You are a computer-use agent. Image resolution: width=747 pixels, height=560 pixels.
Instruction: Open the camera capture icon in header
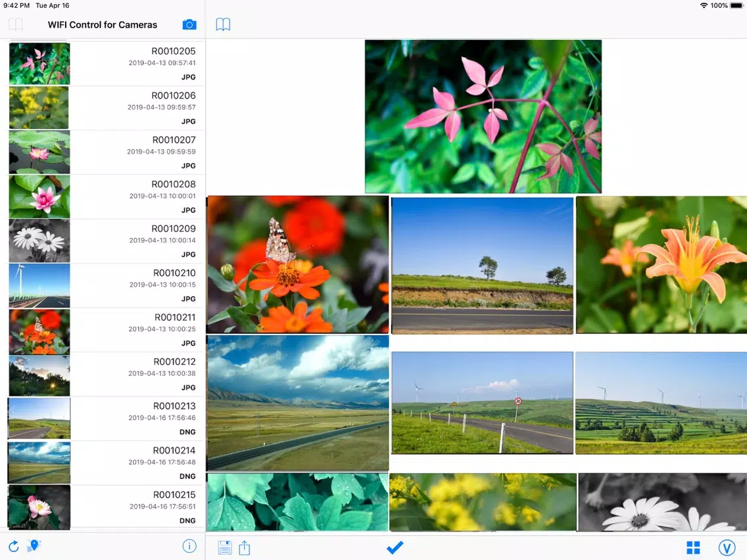coord(189,24)
